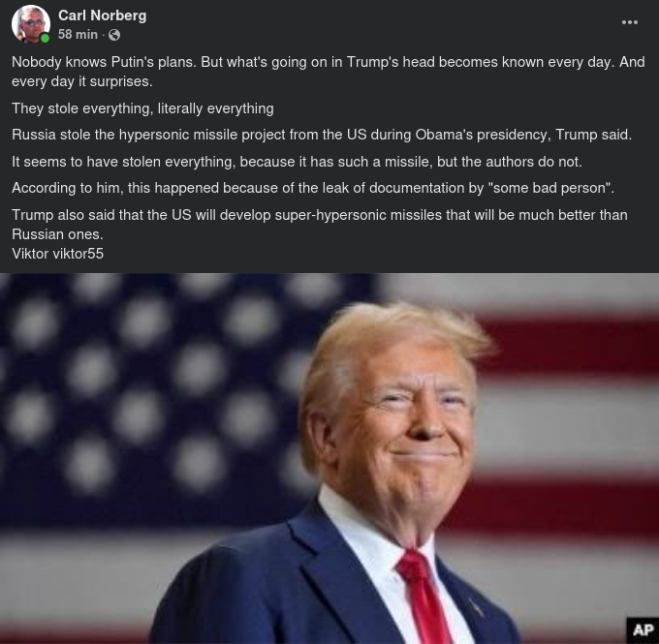The image size is (659, 644).
Task: Open Carl Norberg's profile avatar
Action: point(31,24)
